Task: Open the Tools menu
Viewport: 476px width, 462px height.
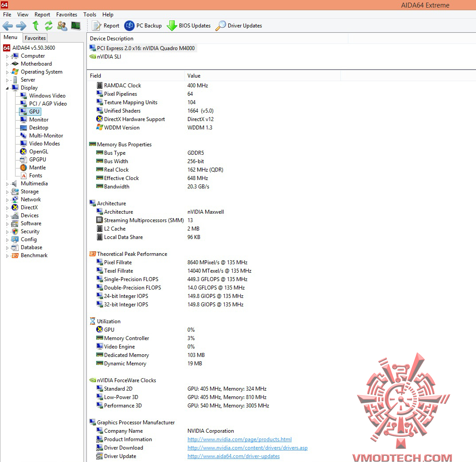Action: coord(90,15)
